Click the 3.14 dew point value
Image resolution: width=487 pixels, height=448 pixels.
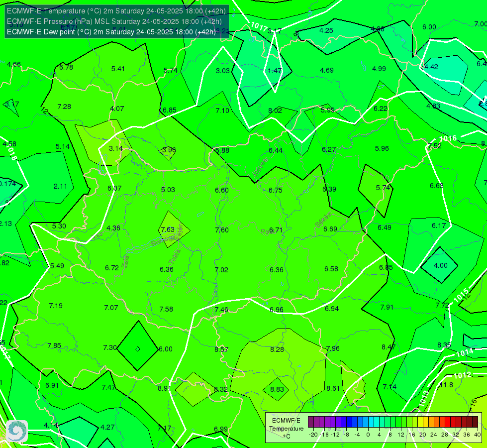[116, 149]
